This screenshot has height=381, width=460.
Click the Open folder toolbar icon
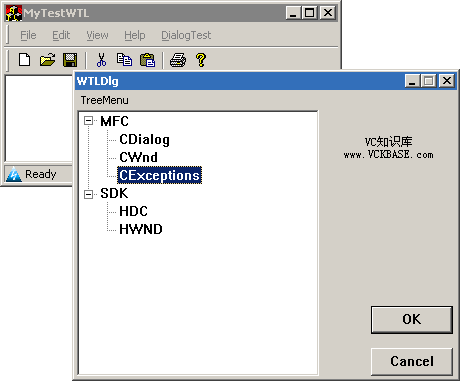point(47,60)
